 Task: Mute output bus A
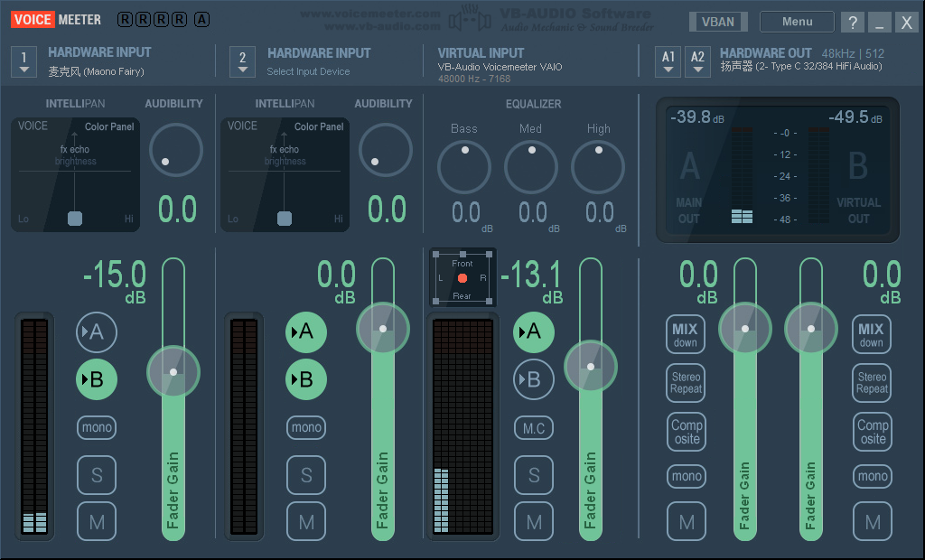pyautogui.click(x=687, y=522)
